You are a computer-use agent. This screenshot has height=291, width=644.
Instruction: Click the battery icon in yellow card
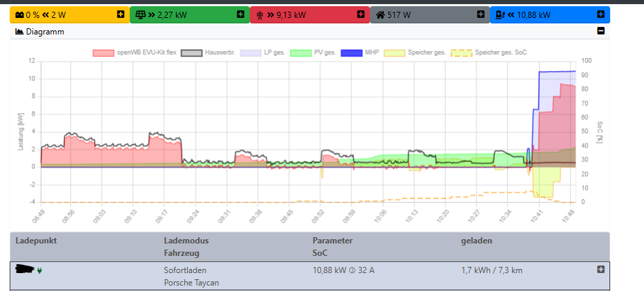pyautogui.click(x=19, y=15)
